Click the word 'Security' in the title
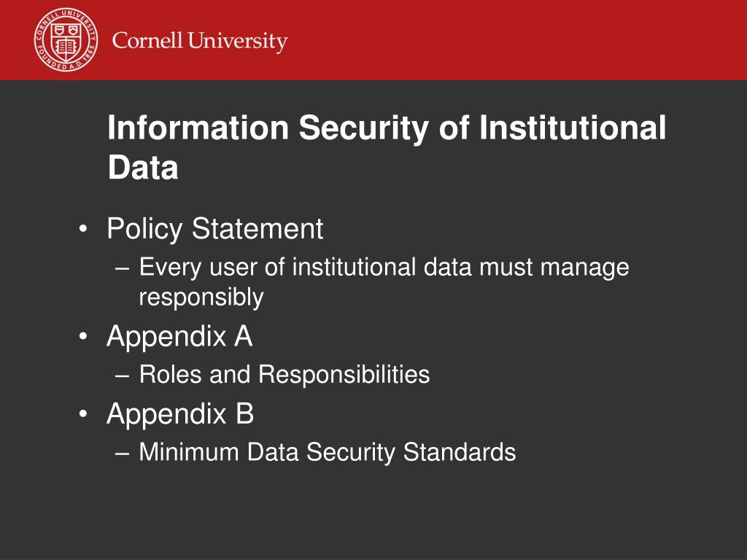 [363, 128]
